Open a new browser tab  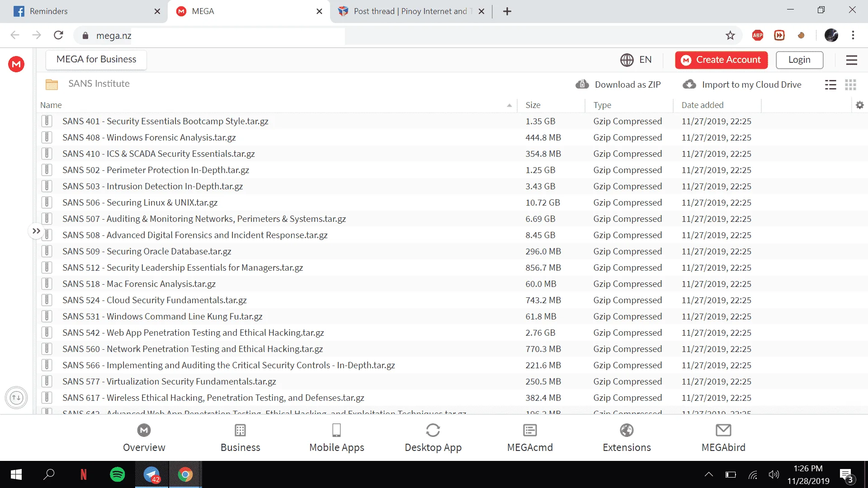click(x=507, y=11)
